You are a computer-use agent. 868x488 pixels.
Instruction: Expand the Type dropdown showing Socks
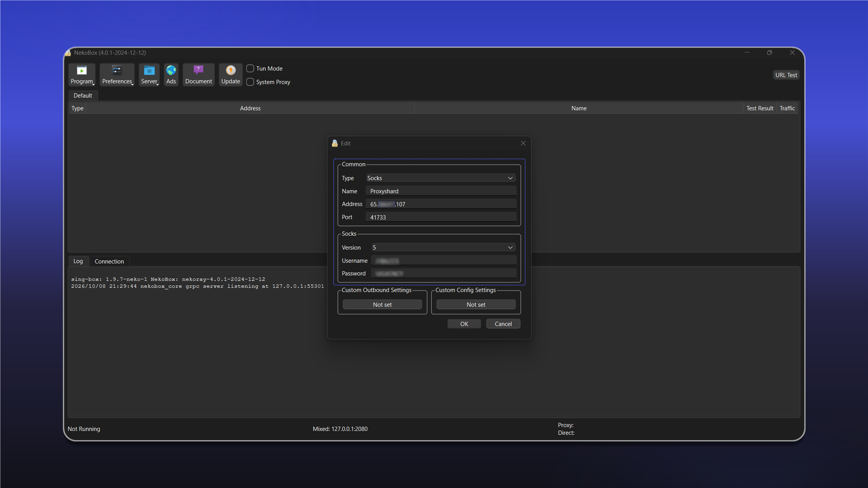tap(440, 178)
